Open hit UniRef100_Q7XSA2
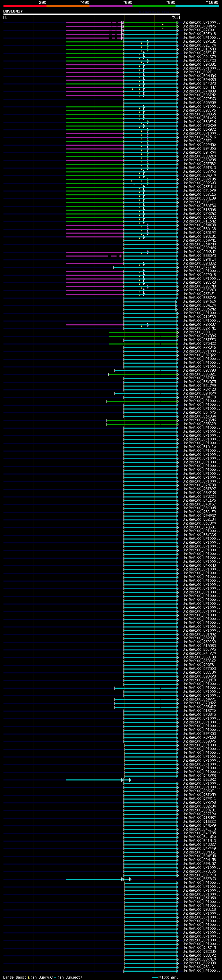 (x=199, y=214)
